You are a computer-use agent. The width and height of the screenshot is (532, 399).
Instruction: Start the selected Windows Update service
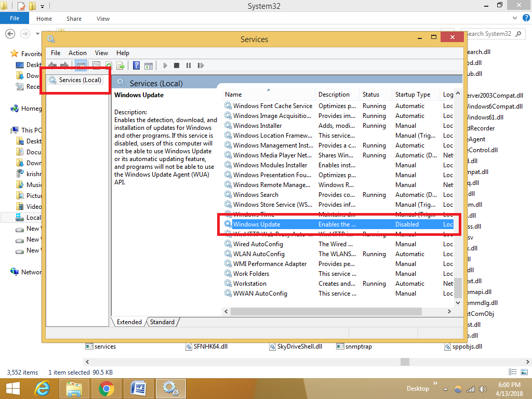tap(165, 65)
